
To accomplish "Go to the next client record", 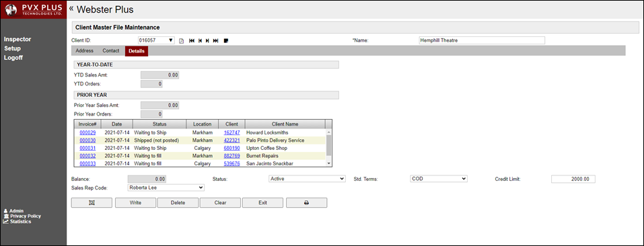I will tap(207, 40).
